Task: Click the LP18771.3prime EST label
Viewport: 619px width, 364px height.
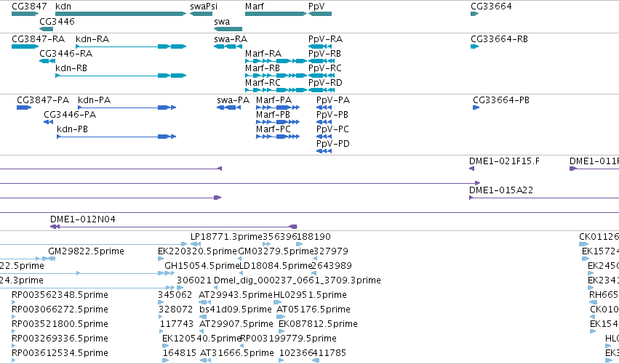Action: pos(226,237)
